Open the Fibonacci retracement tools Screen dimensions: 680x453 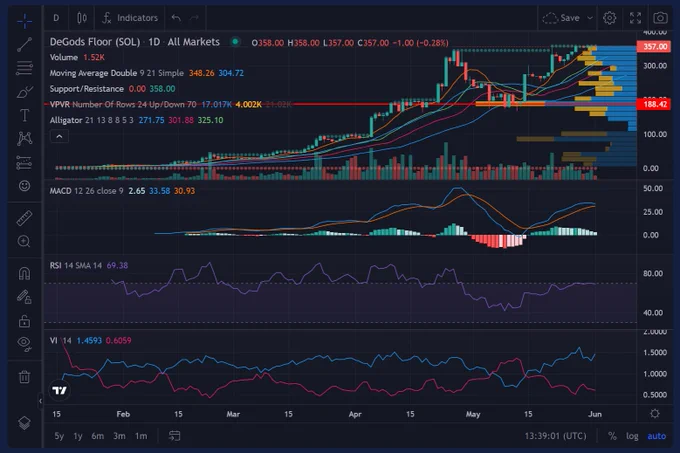[x=25, y=68]
